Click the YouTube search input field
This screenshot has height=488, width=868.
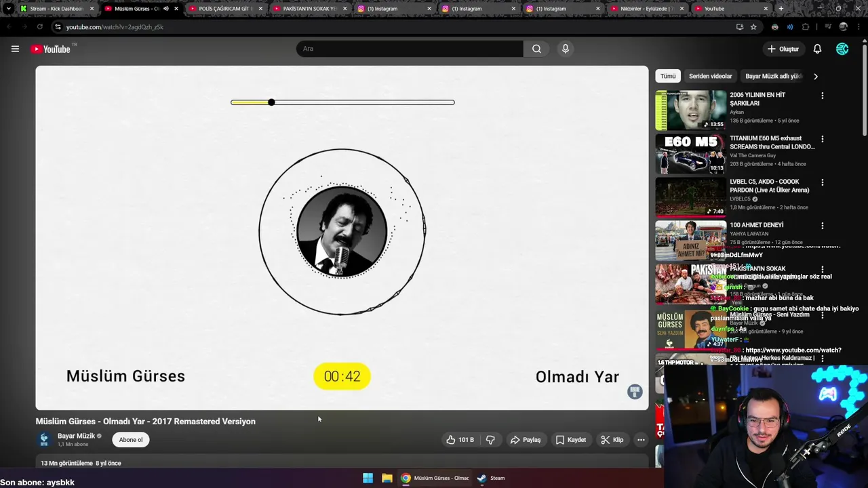(x=410, y=49)
